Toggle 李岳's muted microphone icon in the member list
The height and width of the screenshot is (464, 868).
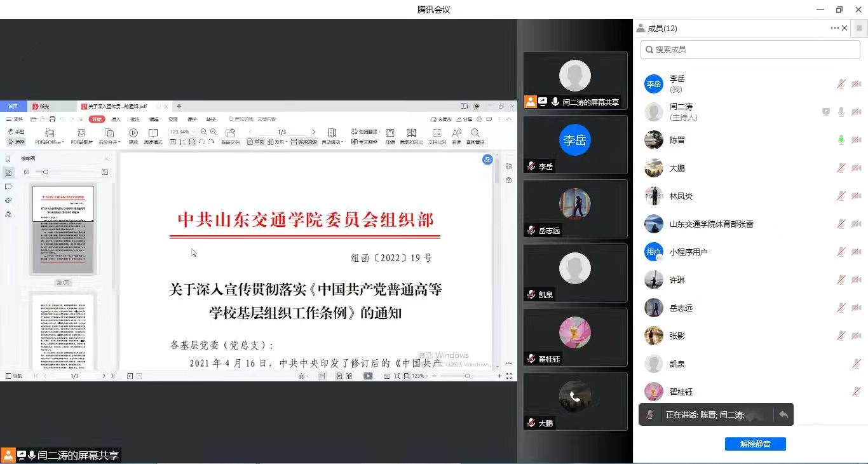point(841,84)
